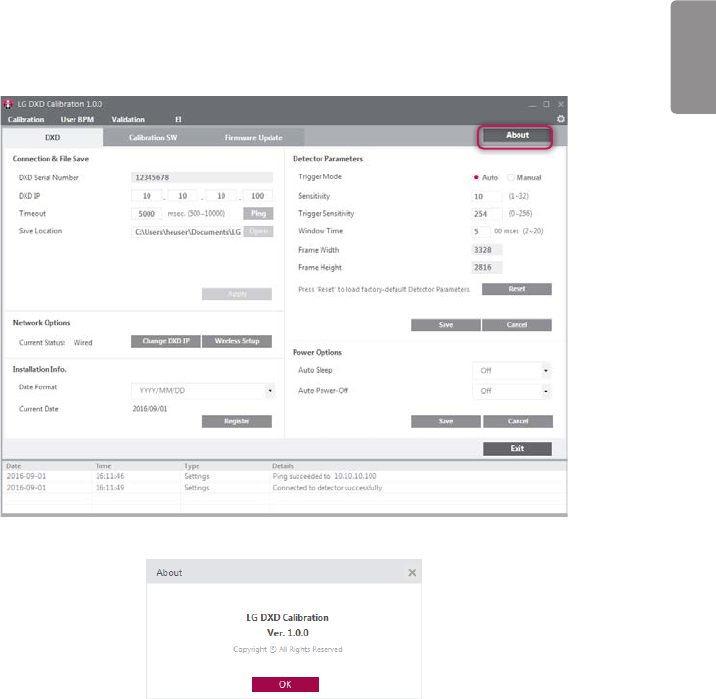Open the EI menu
Image resolution: width=716 pixels, height=699 pixels.
pos(178,120)
